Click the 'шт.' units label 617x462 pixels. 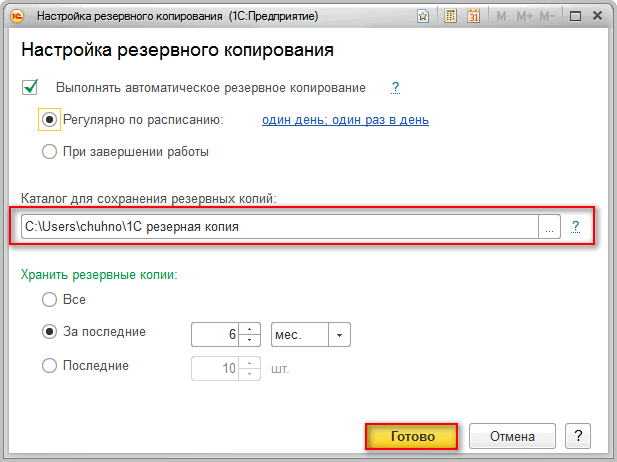[280, 369]
